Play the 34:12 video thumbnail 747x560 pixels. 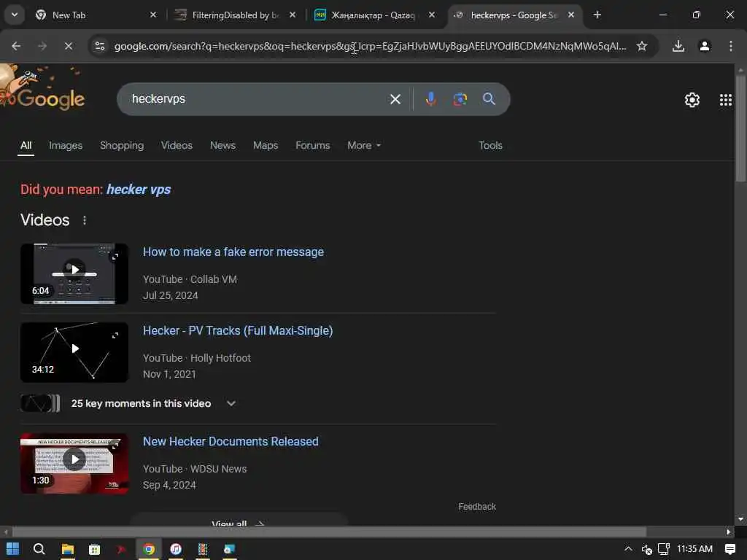pyautogui.click(x=74, y=352)
